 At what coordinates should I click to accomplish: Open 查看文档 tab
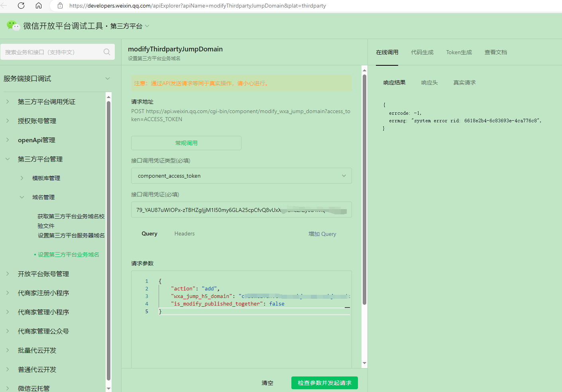tap(495, 52)
